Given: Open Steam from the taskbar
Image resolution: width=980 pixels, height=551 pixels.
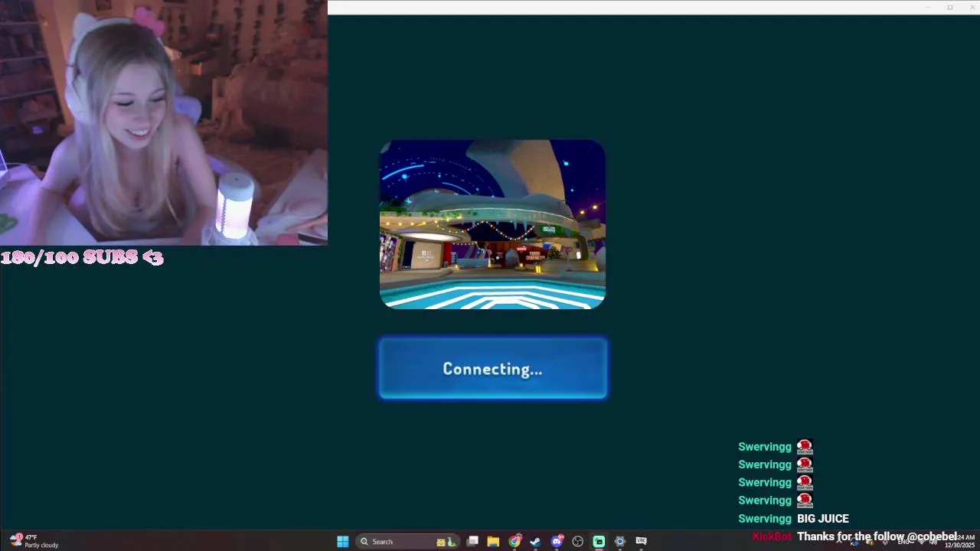Looking at the screenshot, I should [535, 542].
